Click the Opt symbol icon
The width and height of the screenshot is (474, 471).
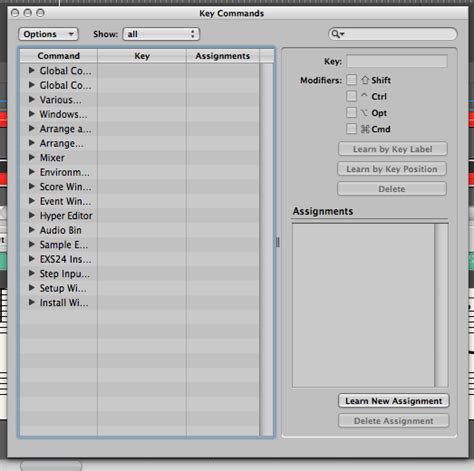(364, 113)
